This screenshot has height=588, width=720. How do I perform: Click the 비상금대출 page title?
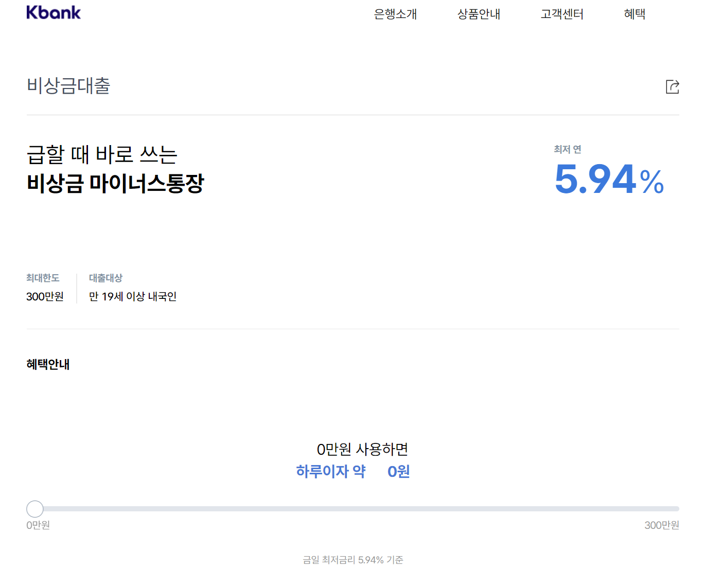click(x=68, y=85)
